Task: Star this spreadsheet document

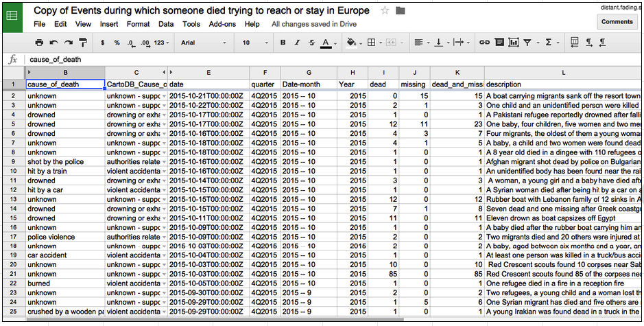Action: click(385, 11)
